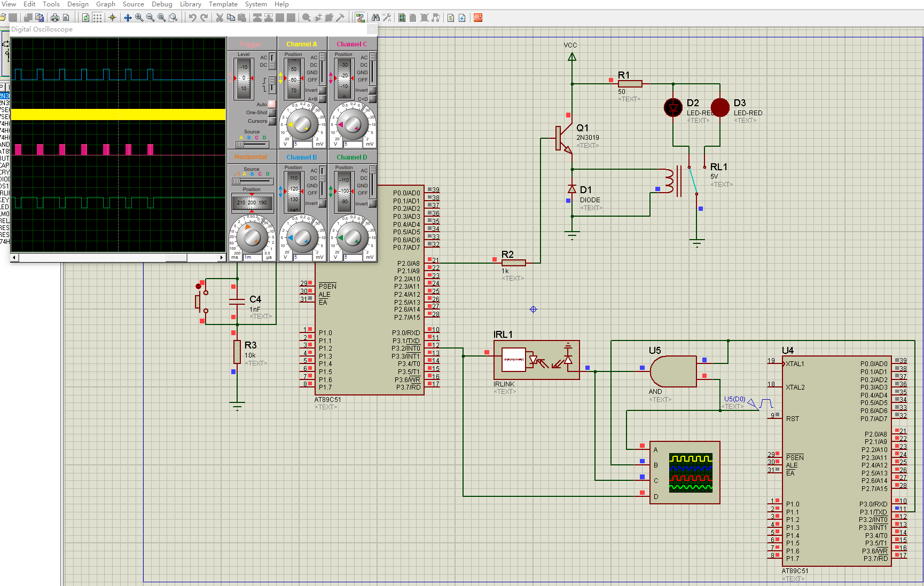Click the Channel C A+B-style C+D button

372,99
